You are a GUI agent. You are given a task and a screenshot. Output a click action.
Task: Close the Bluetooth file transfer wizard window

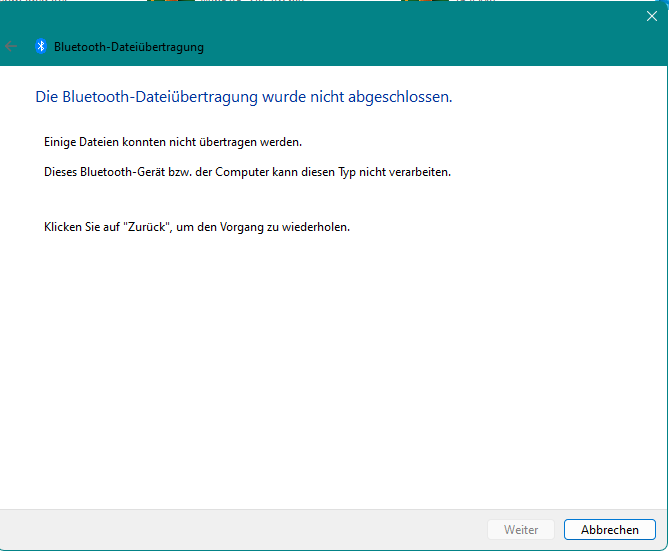(x=651, y=16)
